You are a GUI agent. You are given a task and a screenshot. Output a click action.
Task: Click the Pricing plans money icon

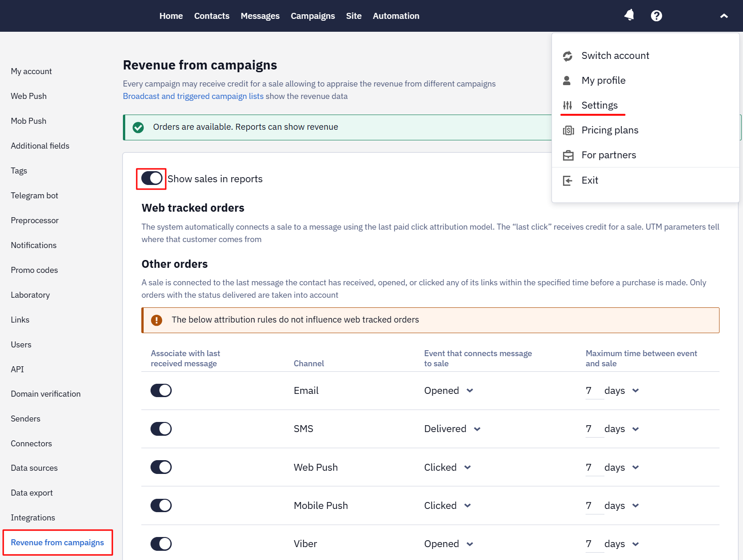pyautogui.click(x=569, y=130)
